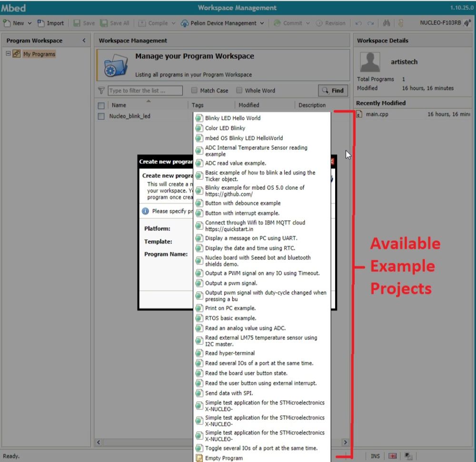Click the Find button
Image resolution: width=476 pixels, height=462 pixels.
333,90
